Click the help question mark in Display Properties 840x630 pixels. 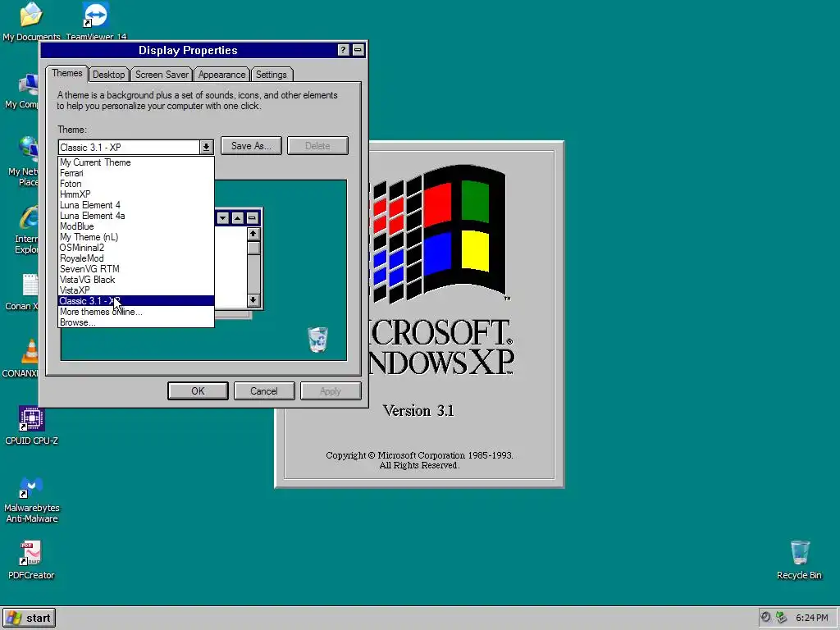click(344, 50)
